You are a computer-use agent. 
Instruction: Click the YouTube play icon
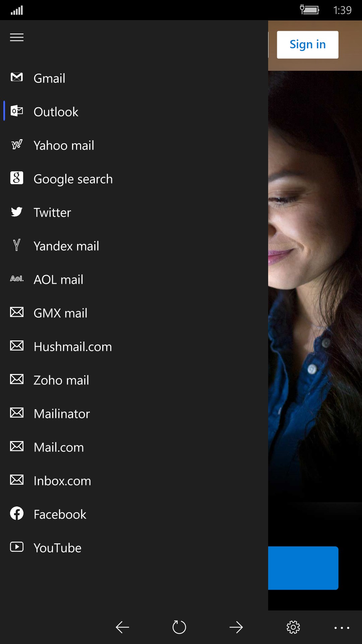[x=17, y=547]
